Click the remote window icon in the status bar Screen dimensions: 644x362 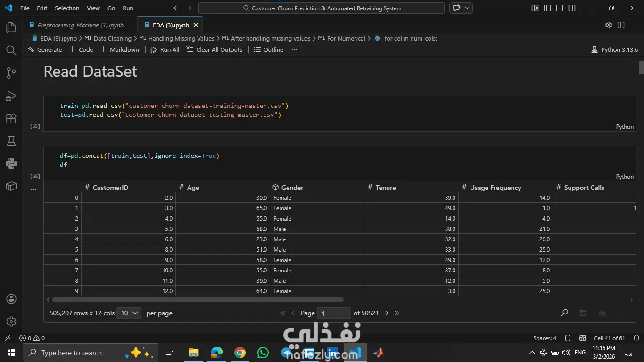pos(8,338)
